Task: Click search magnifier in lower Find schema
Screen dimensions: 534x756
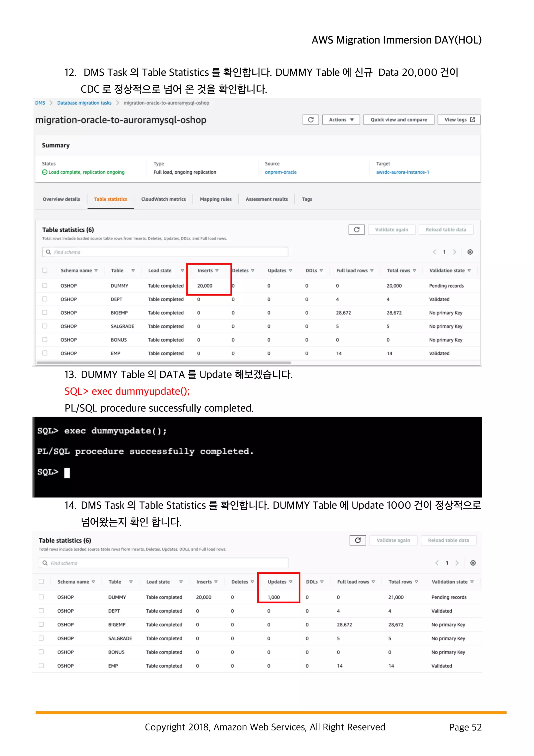Action: tap(45, 563)
